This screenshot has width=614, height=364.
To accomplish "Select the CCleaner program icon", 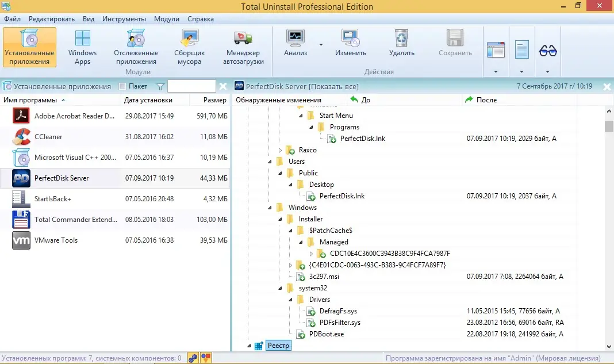I will tap(21, 137).
